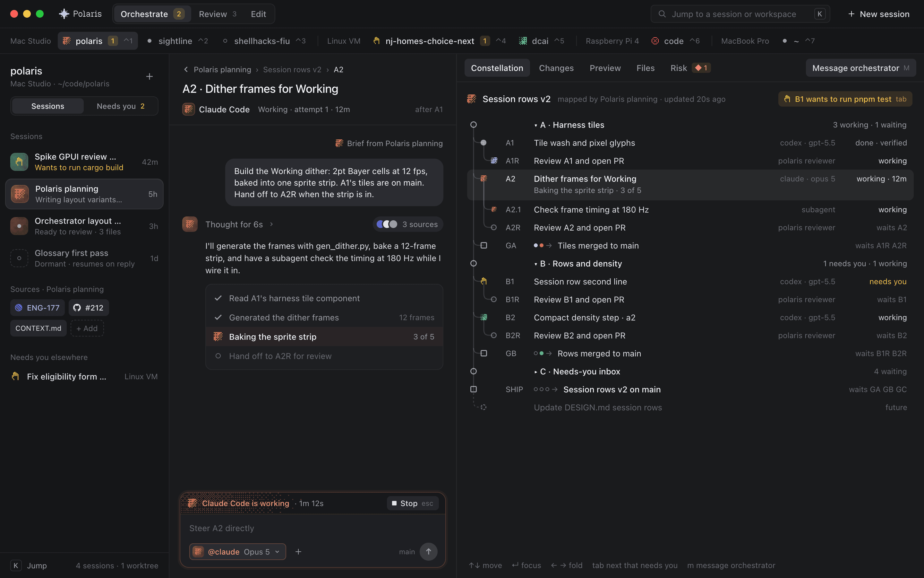This screenshot has width=924, height=578.
Task: Switch to Needs you filter
Action: click(x=121, y=106)
